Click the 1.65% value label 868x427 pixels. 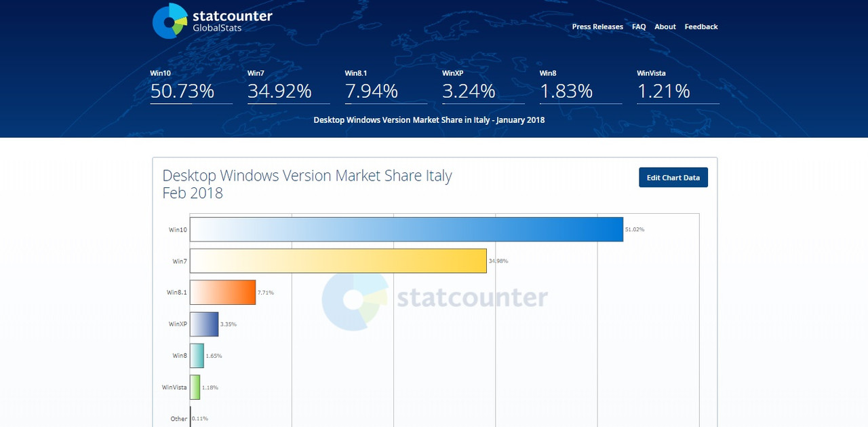click(x=214, y=356)
